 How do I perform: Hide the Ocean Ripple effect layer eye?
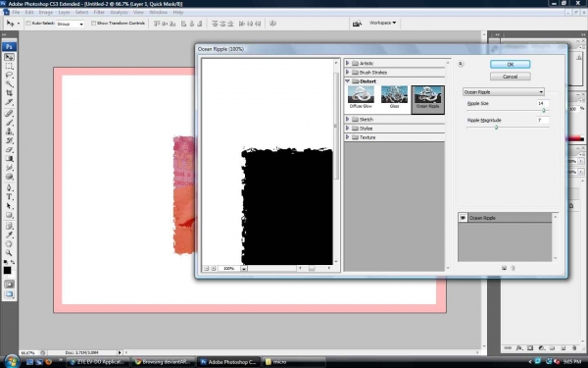[x=463, y=218]
